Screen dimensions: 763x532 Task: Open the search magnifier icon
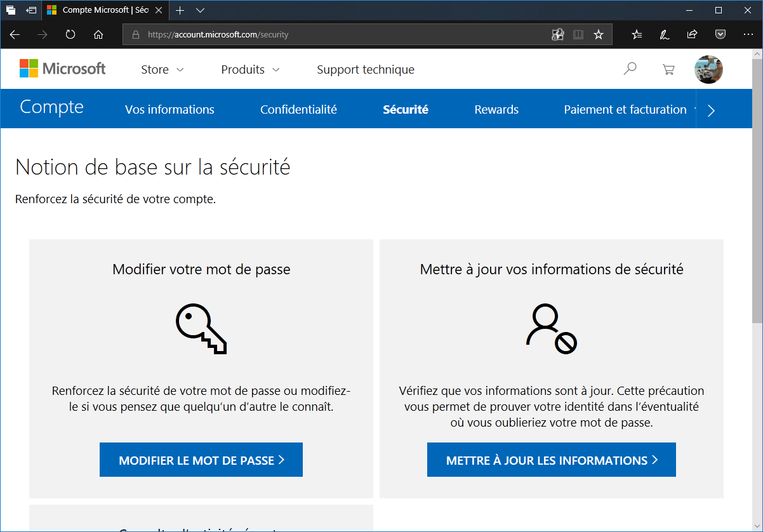click(630, 69)
